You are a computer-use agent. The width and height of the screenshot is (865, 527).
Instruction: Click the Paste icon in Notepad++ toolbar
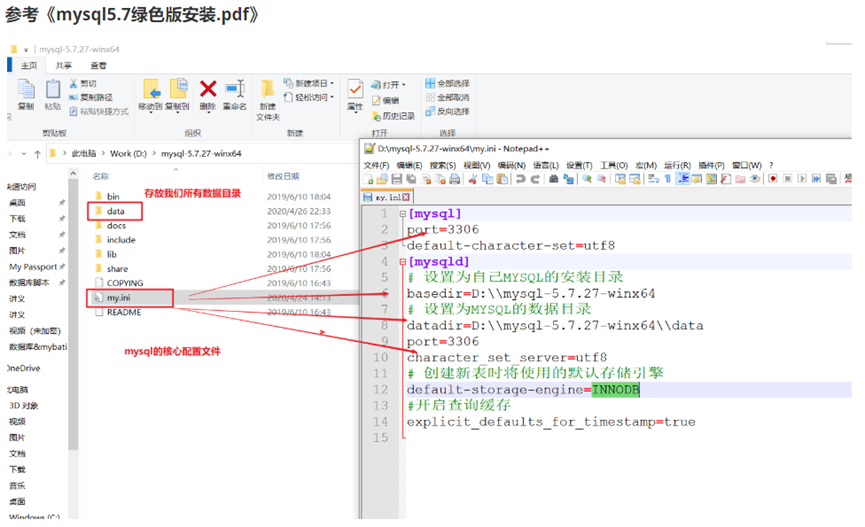coord(503,179)
